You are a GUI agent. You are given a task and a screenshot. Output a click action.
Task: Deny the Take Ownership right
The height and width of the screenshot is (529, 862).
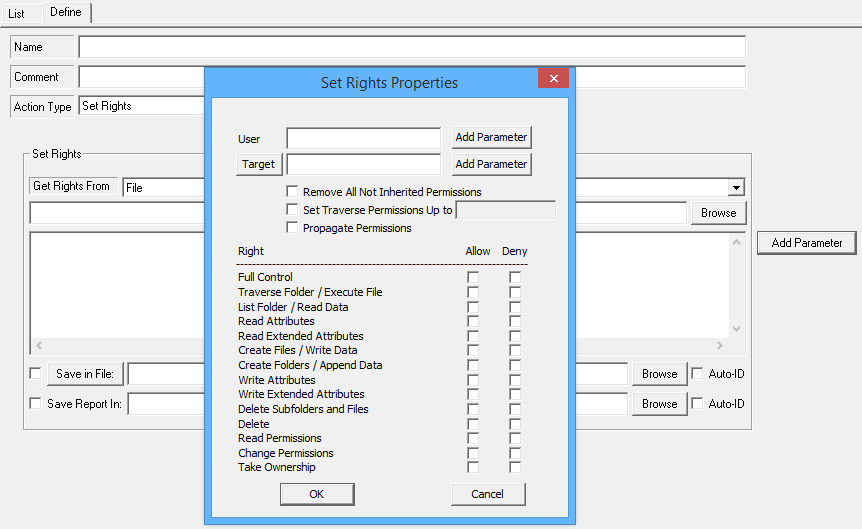click(515, 467)
